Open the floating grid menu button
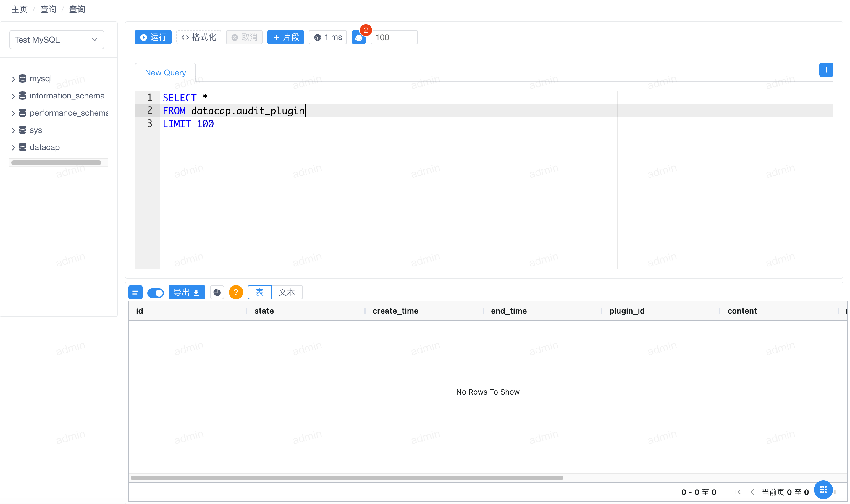 coord(823,490)
